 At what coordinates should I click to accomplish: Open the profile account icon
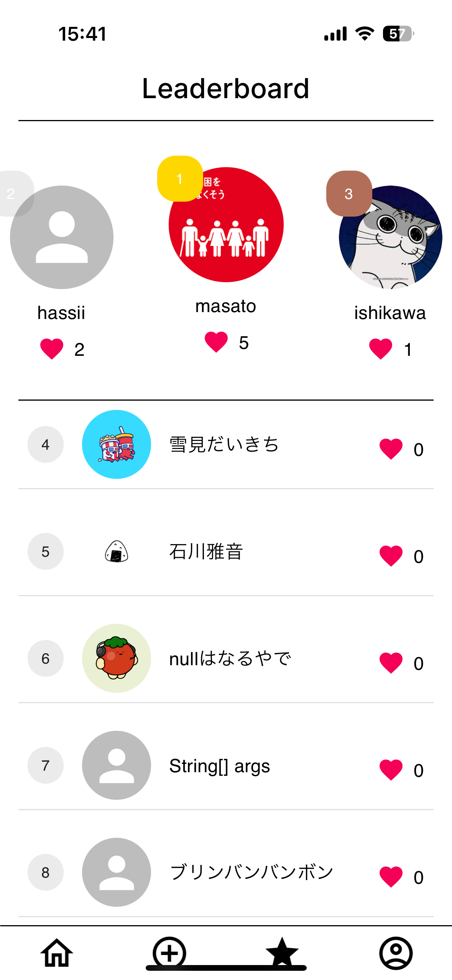(x=396, y=953)
